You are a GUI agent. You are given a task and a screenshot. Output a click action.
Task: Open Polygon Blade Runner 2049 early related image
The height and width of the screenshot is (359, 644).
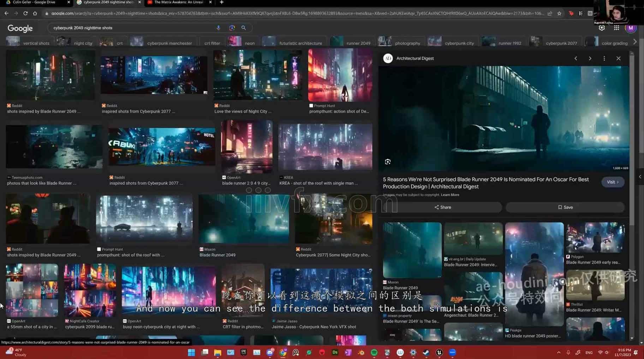595,237
